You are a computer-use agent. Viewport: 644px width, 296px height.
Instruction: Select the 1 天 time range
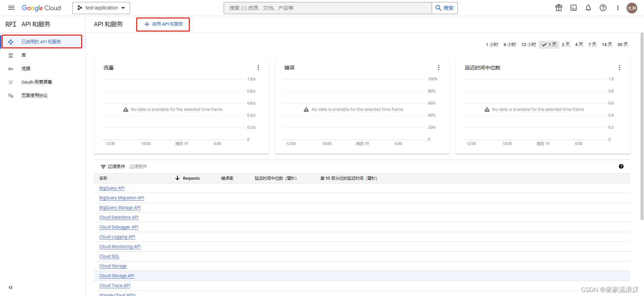[x=549, y=44]
